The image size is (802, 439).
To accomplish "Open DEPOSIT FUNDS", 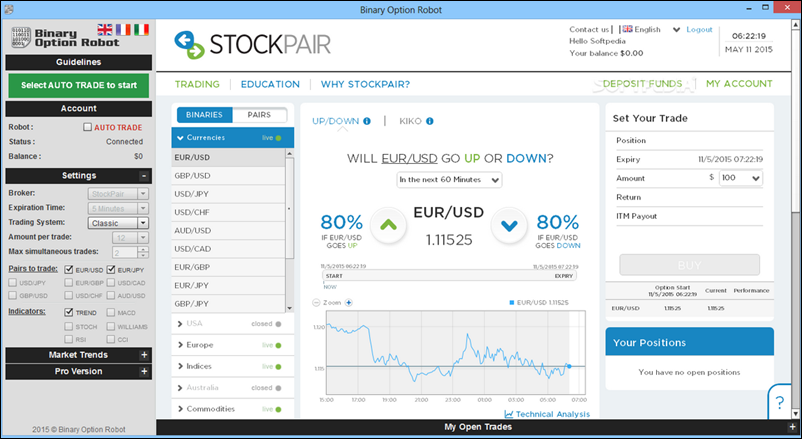I will point(642,84).
